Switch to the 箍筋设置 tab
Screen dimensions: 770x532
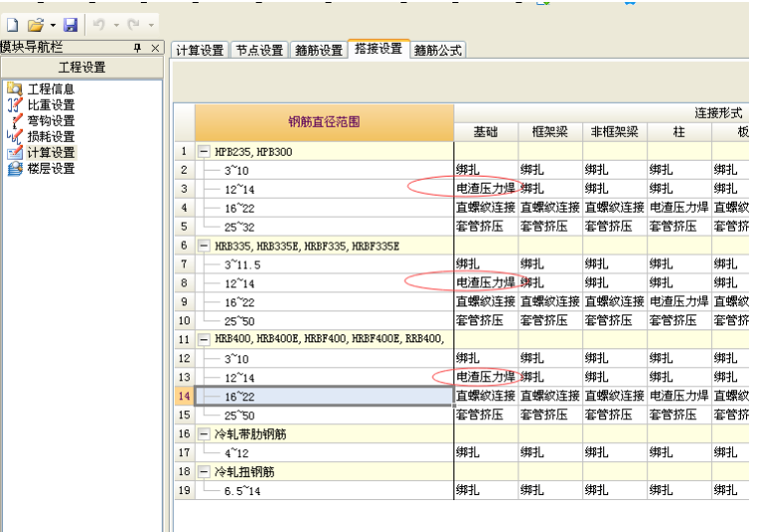click(x=319, y=50)
